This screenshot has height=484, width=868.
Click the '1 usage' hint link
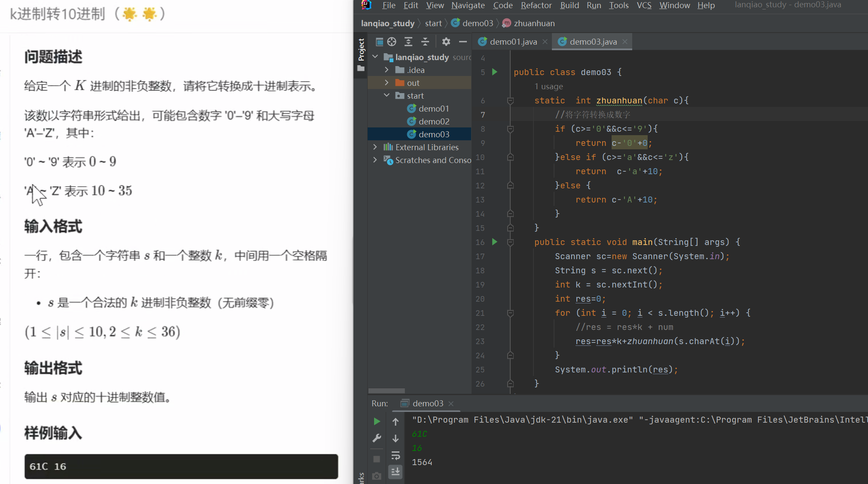click(548, 86)
